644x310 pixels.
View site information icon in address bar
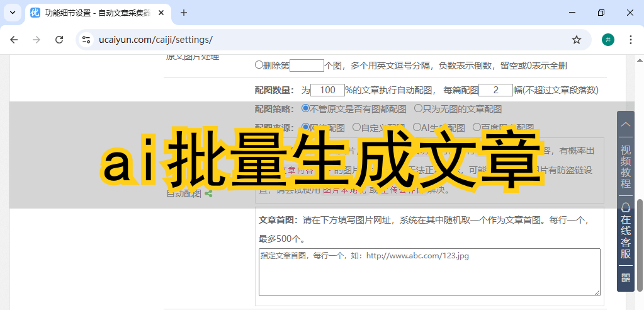[88, 40]
